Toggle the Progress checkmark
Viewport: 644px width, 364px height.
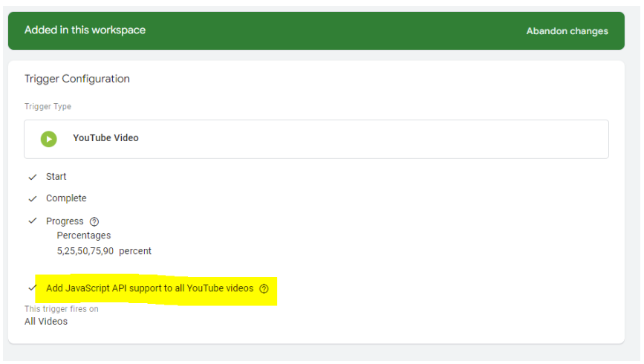tap(33, 221)
